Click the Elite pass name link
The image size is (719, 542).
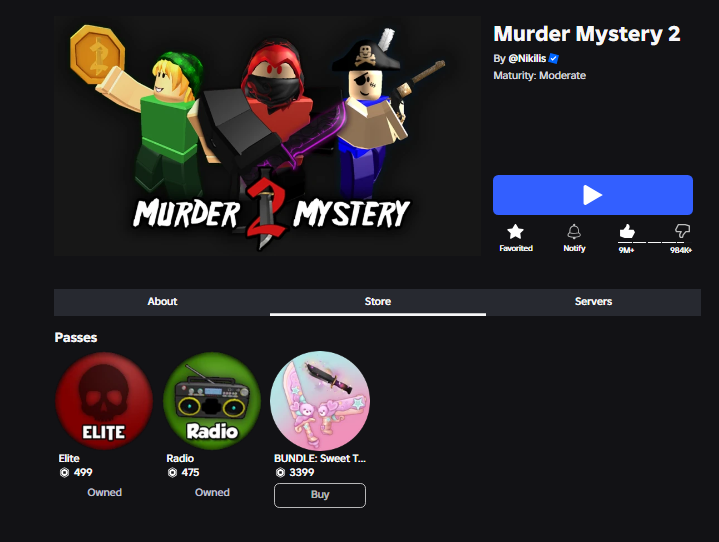pos(69,459)
